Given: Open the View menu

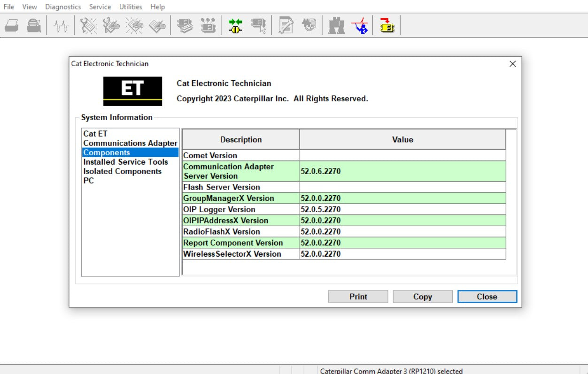Looking at the screenshot, I should [x=30, y=7].
